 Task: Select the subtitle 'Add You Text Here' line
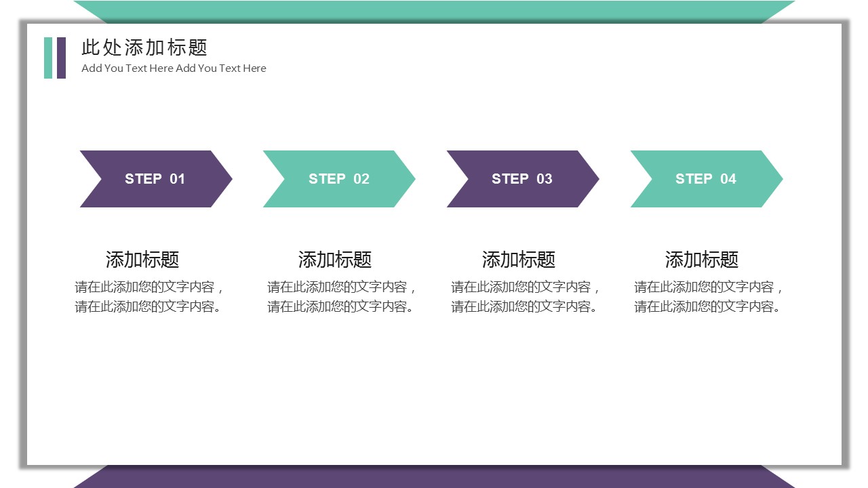[x=174, y=68]
